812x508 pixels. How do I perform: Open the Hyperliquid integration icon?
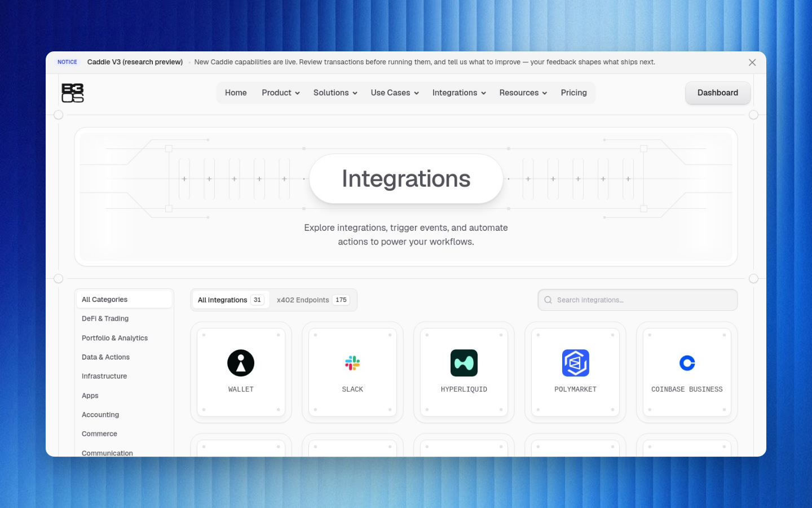[464, 363]
